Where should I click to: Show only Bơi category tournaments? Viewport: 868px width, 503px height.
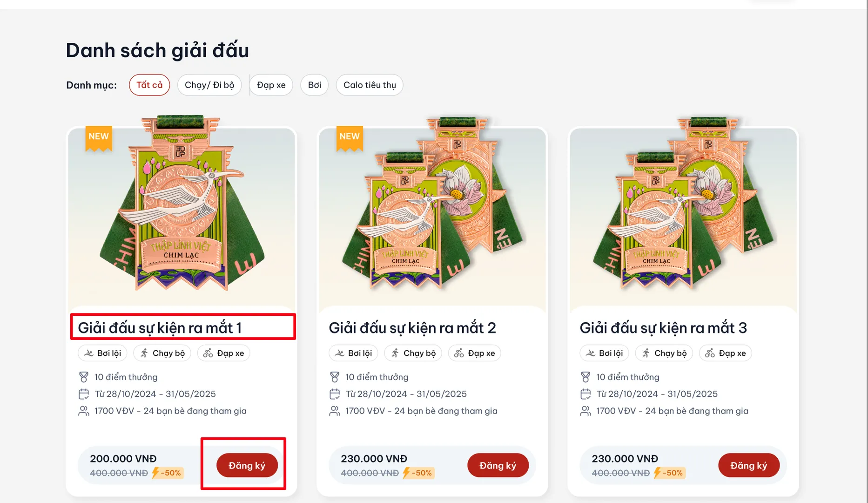pyautogui.click(x=315, y=85)
